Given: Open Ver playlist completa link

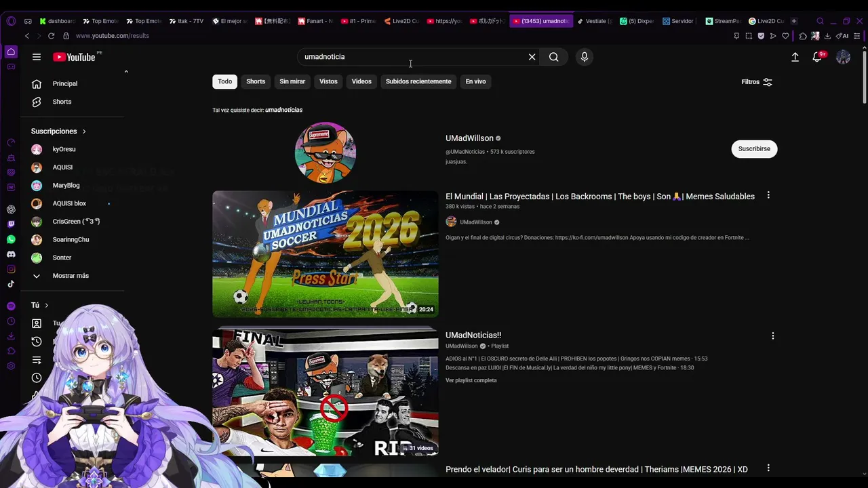Looking at the screenshot, I should 471,380.
